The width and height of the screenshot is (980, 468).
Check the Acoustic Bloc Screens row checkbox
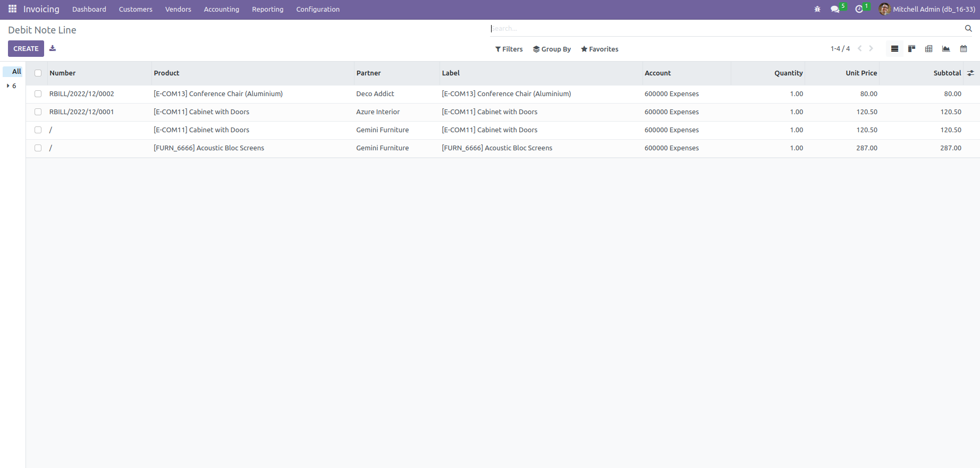[x=38, y=148]
